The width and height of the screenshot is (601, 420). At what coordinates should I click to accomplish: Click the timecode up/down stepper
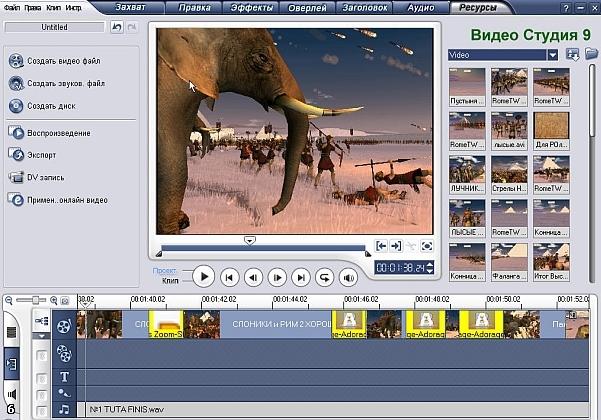430,267
